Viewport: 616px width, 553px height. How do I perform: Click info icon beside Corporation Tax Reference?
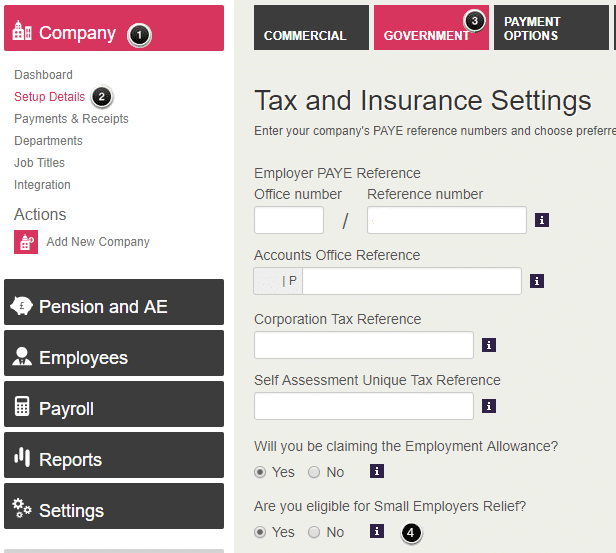coord(489,345)
